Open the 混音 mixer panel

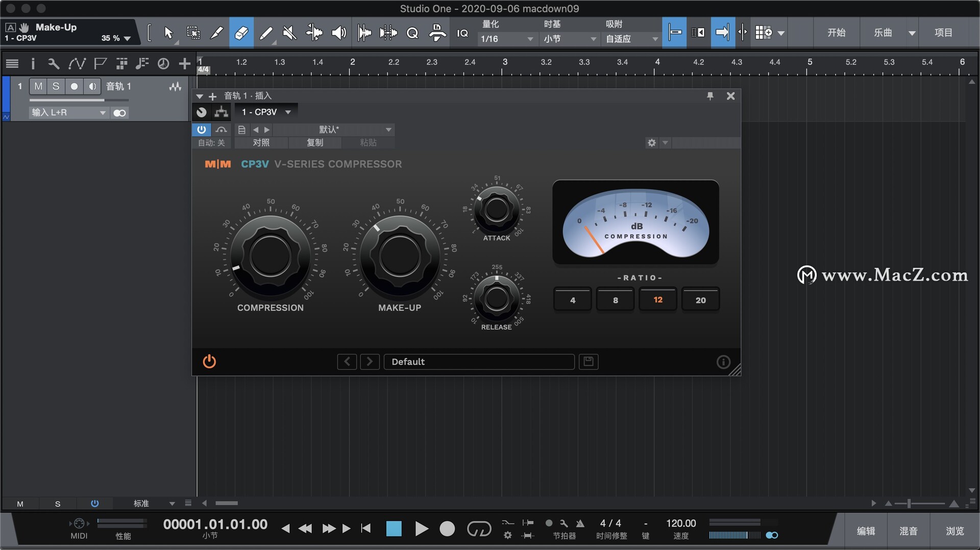tap(908, 531)
